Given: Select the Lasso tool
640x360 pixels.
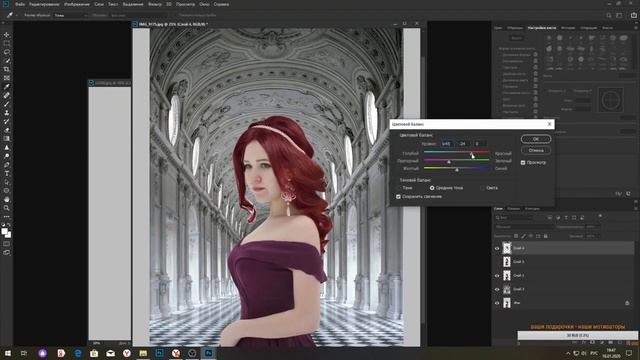Looking at the screenshot, I should [x=7, y=52].
